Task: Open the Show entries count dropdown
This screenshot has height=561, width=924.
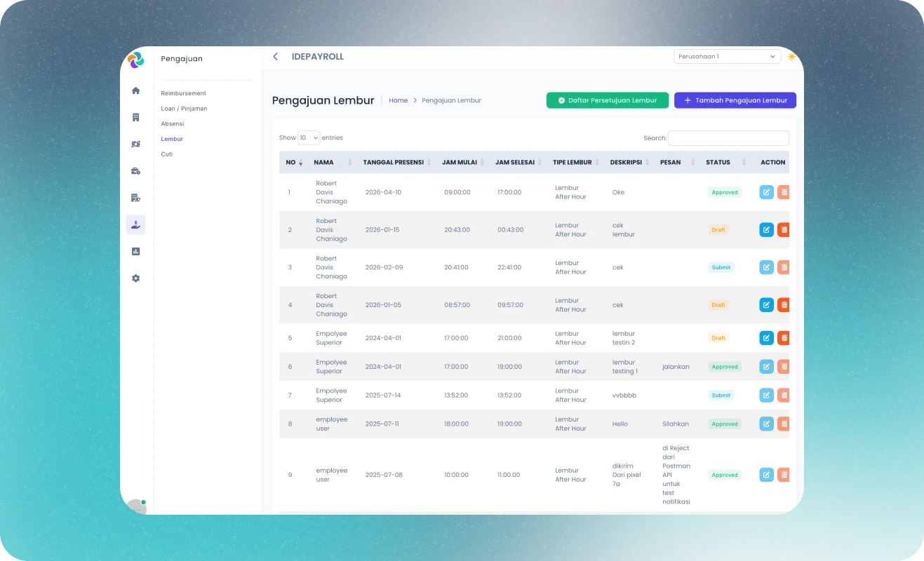Action: (309, 138)
